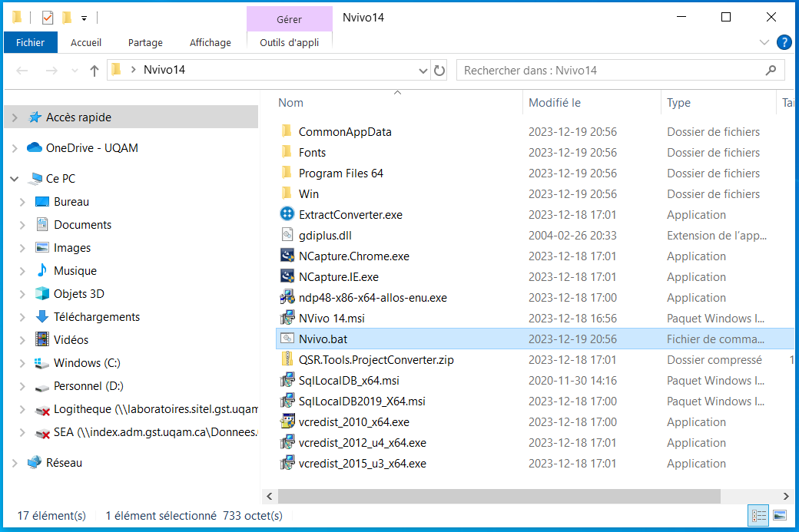The height and width of the screenshot is (532, 799).
Task: Select the NVivo 14.msi installer icon
Action: click(x=287, y=319)
